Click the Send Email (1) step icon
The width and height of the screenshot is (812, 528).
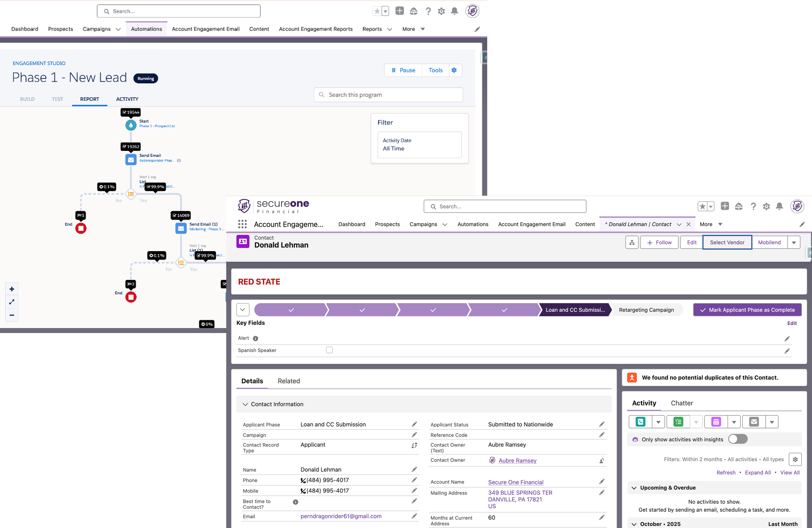(181, 228)
